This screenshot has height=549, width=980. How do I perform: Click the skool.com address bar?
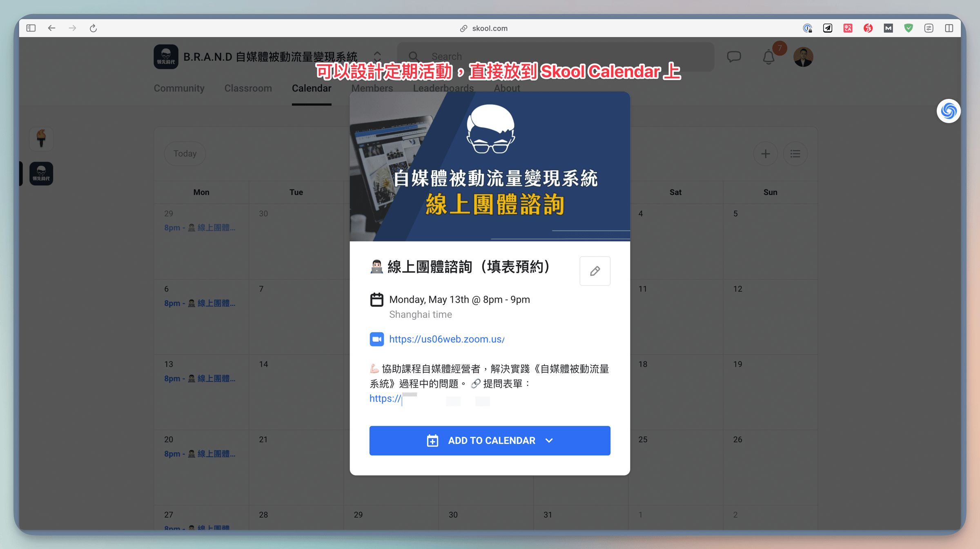click(x=484, y=28)
